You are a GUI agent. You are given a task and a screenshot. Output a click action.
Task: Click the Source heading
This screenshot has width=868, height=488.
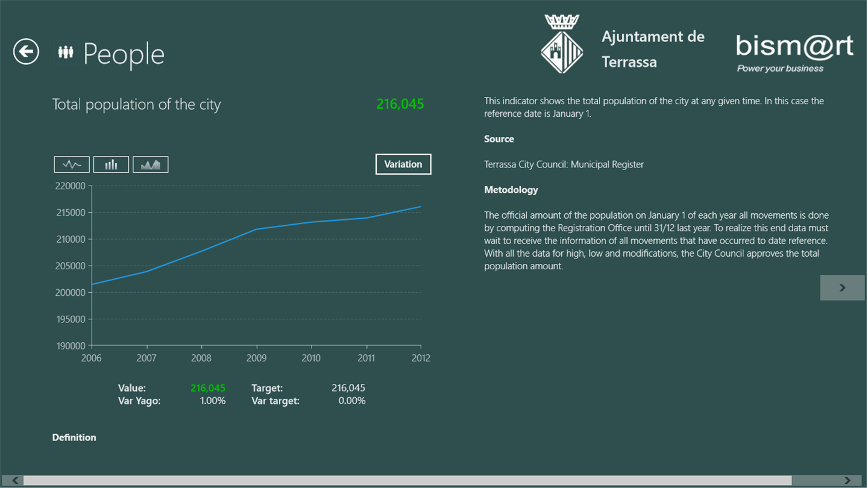499,139
